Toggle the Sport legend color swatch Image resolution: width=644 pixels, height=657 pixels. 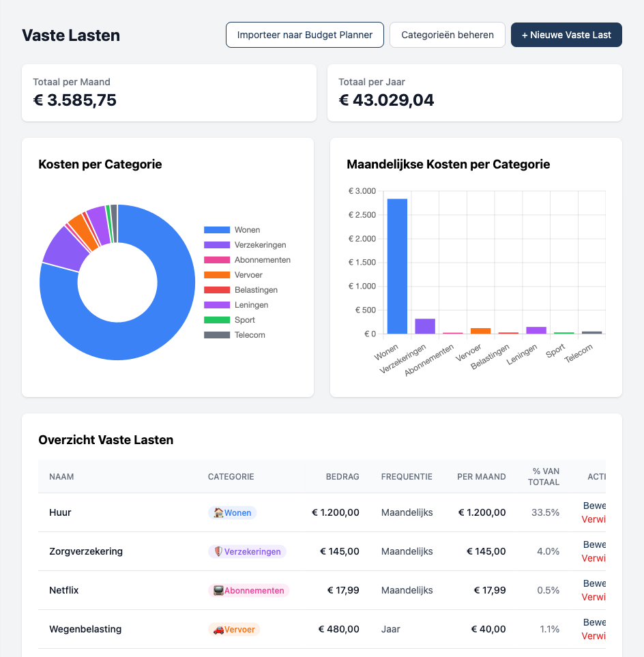coord(217,320)
